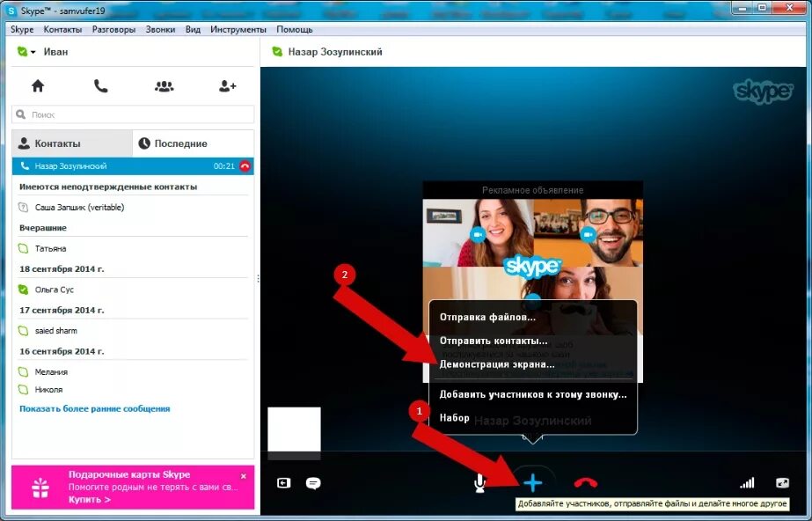Viewport: 812px width, 521px height.
Task: Hang up via red icon in contact row
Action: (x=245, y=166)
